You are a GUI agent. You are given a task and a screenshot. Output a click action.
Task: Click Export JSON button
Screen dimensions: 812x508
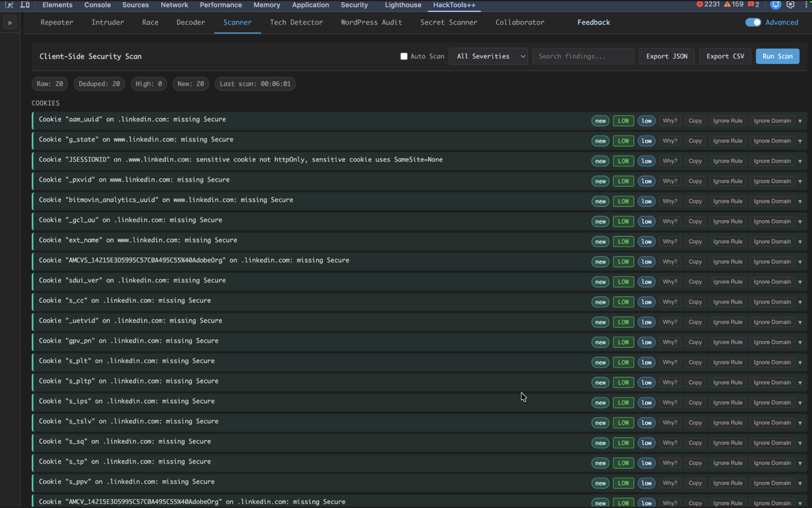point(667,57)
